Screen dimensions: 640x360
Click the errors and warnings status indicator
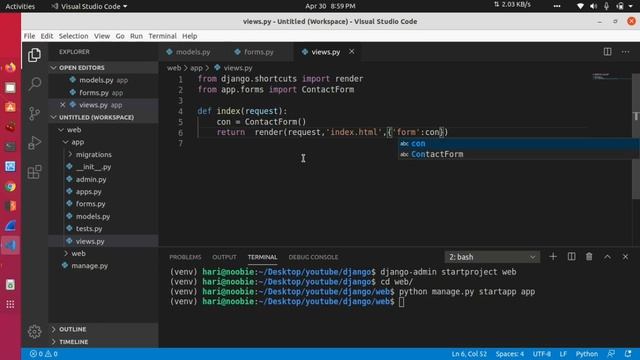pos(44,354)
